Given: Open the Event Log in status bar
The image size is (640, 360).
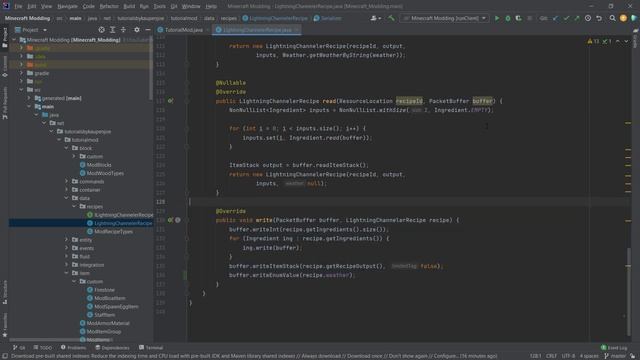Looking at the screenshot, I should pyautogui.click(x=614, y=348).
